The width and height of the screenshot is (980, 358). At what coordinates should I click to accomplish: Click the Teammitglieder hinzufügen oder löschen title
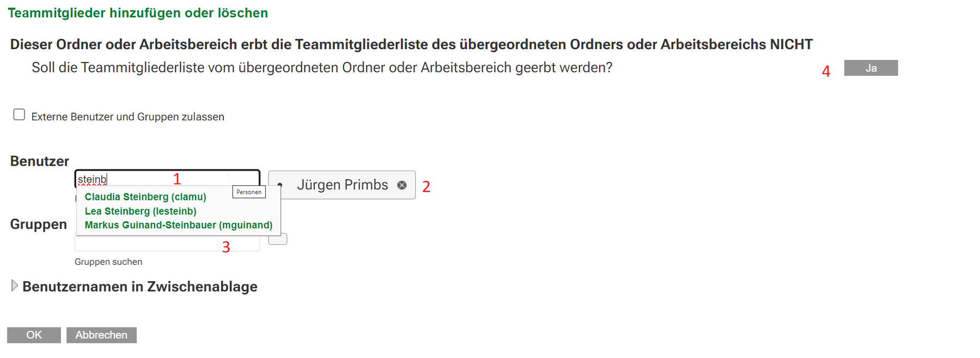tap(138, 13)
